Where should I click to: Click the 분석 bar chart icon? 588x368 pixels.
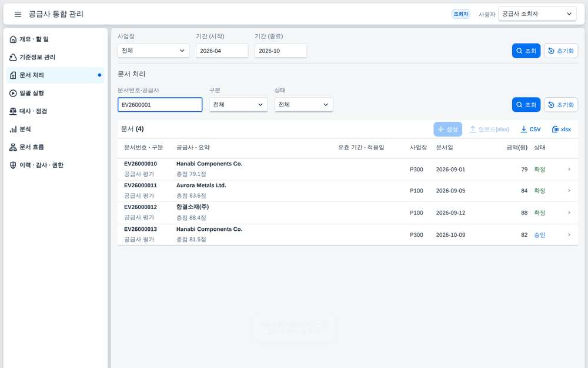[13, 129]
